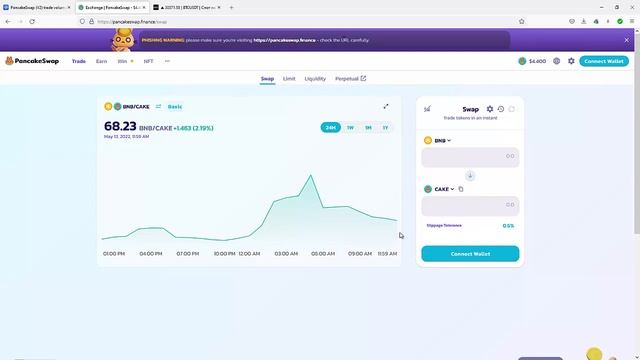Open CAKE token selector dropdown
This screenshot has height=360, width=640.
coord(439,189)
